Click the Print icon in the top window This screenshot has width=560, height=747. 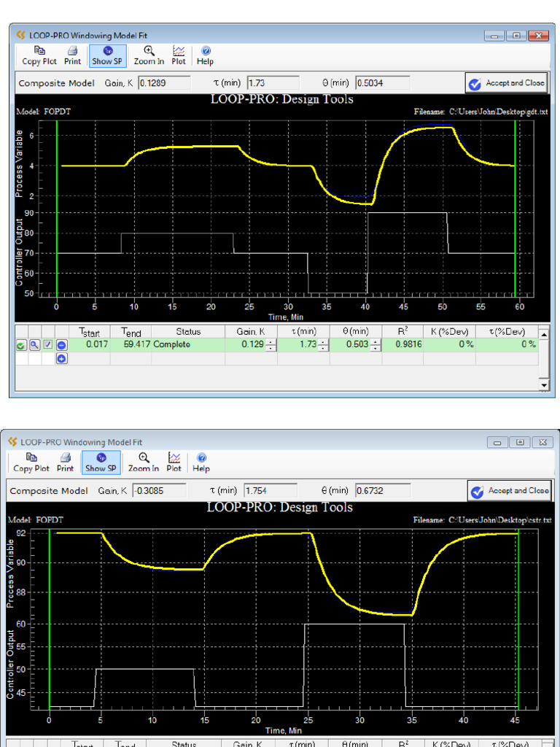[x=73, y=55]
